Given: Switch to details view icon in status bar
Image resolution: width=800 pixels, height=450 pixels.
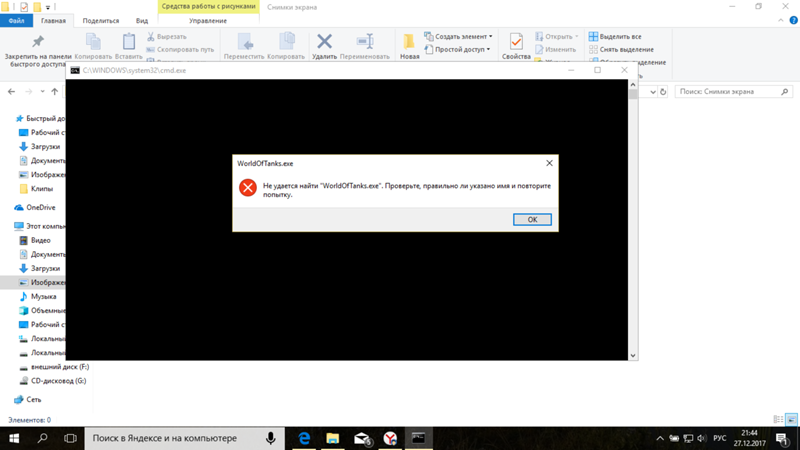Looking at the screenshot, I should point(778,419).
